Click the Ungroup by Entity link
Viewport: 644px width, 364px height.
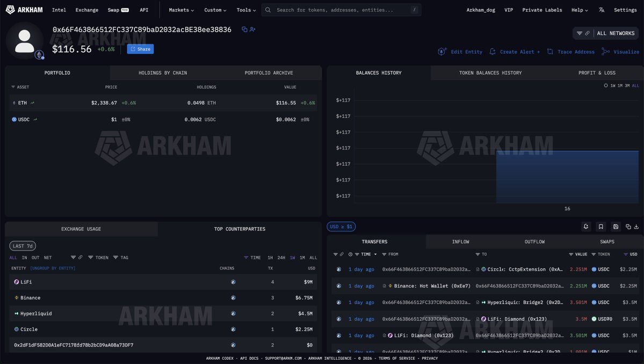(x=53, y=268)
